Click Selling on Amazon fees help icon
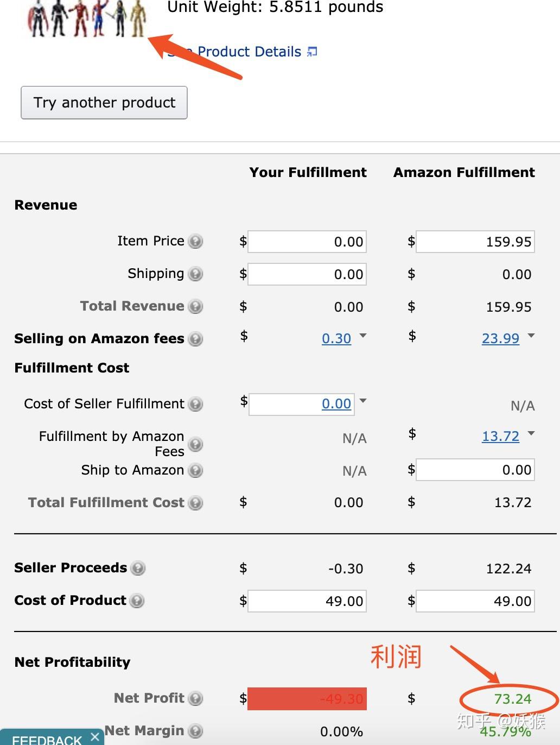The width and height of the screenshot is (560, 745). point(195,339)
